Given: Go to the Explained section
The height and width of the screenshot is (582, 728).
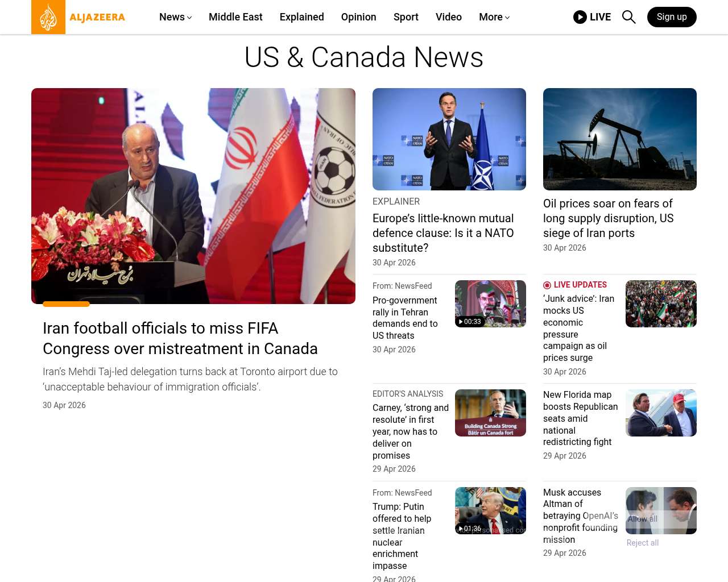Looking at the screenshot, I should [x=302, y=17].
